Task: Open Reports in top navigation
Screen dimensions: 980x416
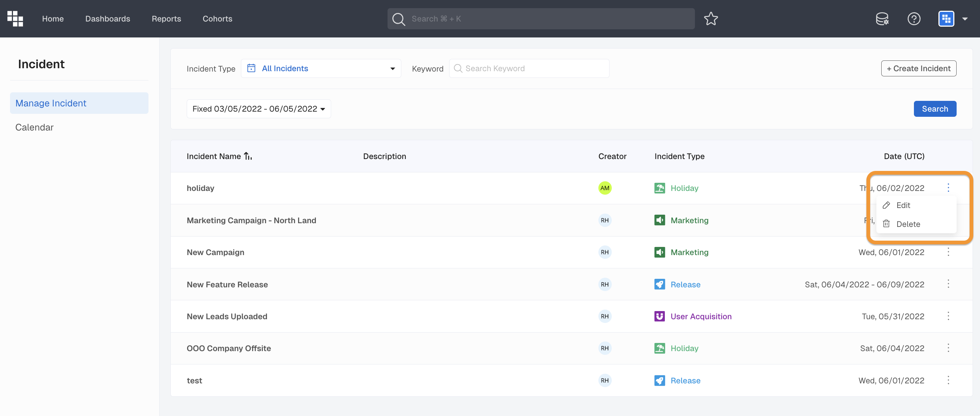Action: [166, 19]
